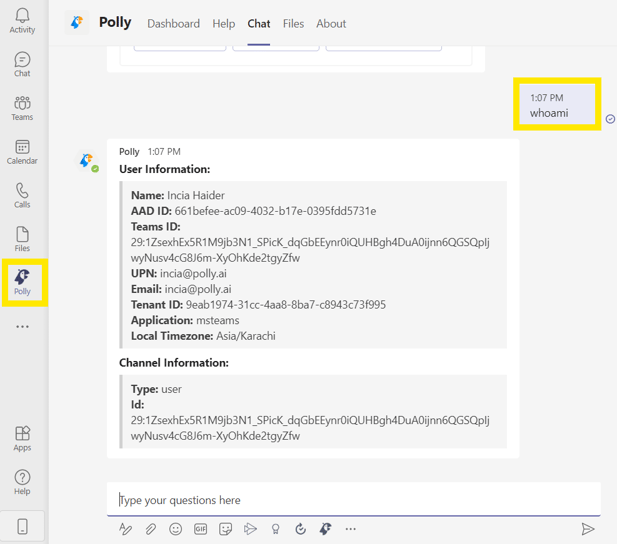Go to Teams in the sidebar
Image resolution: width=617 pixels, height=544 pixels.
pyautogui.click(x=22, y=108)
